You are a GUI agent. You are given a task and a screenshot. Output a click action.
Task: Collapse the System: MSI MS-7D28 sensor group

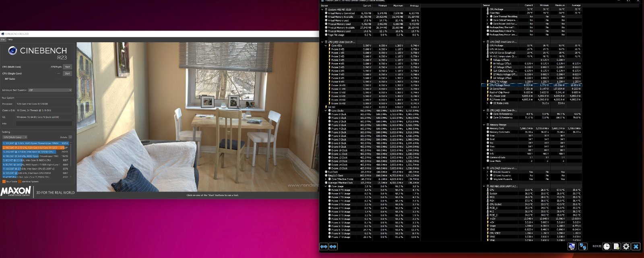(x=322, y=10)
